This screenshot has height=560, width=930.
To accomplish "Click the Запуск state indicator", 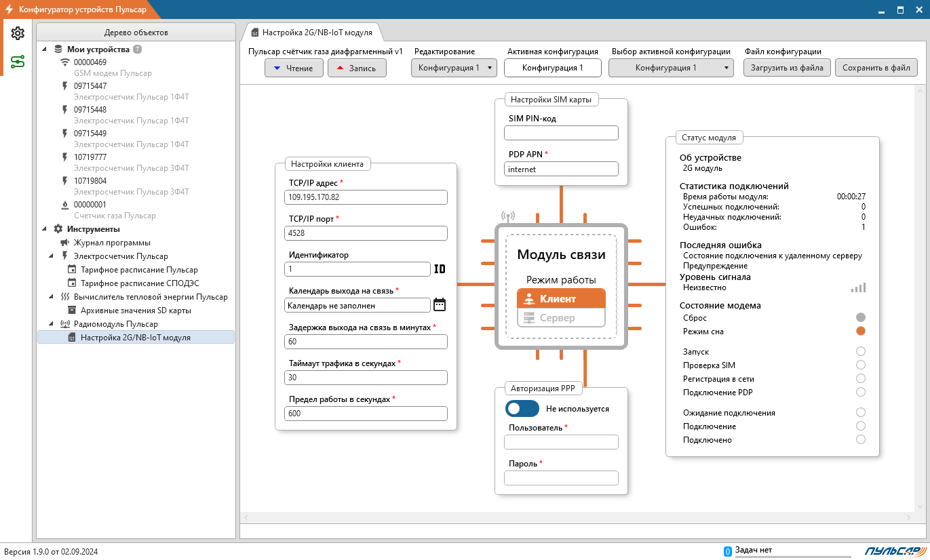I will (861, 351).
